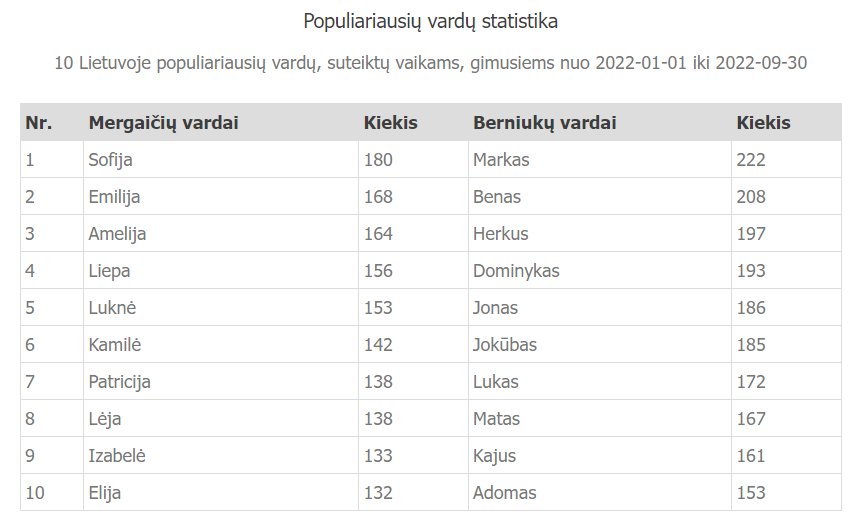Click the name Elija in row 10

pos(105,493)
